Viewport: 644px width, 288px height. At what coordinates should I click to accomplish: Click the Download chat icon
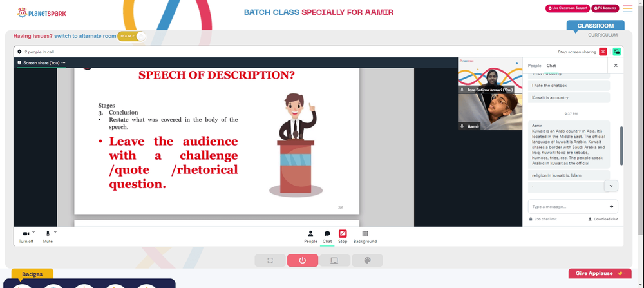click(x=590, y=219)
